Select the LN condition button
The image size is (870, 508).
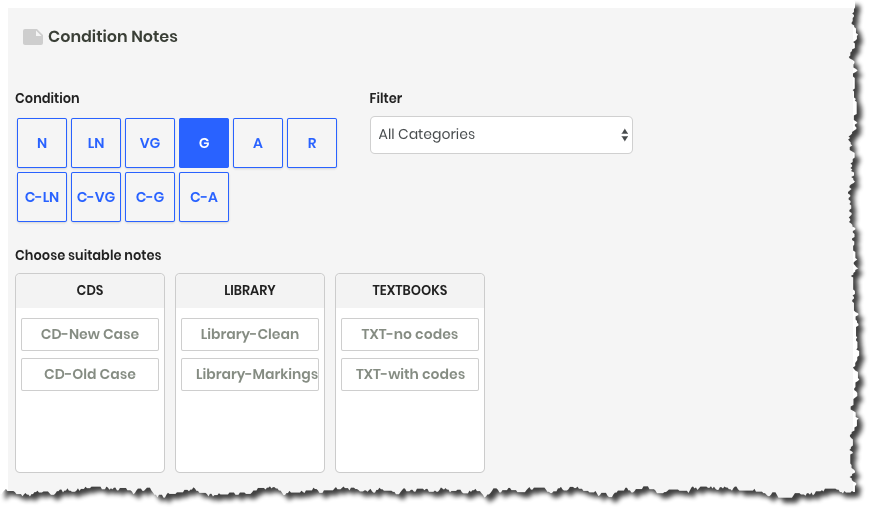pos(96,143)
